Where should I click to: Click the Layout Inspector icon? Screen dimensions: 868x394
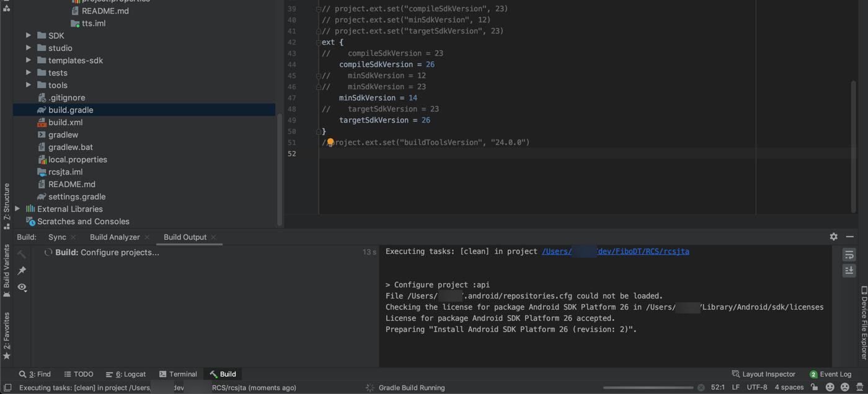coord(736,374)
